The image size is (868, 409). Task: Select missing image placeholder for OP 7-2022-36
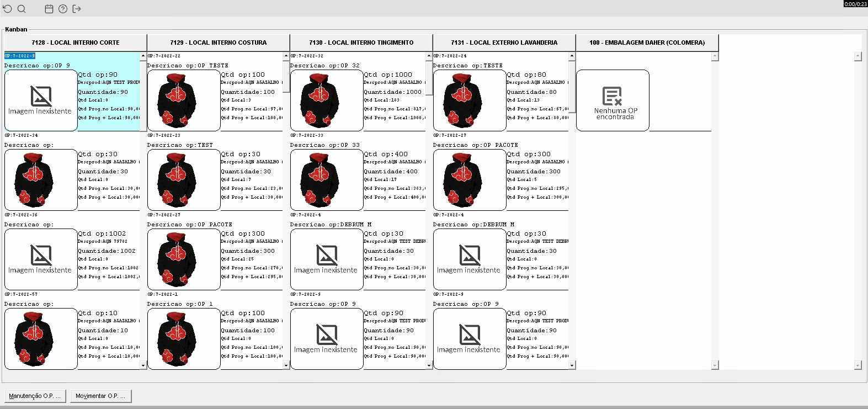(41, 259)
